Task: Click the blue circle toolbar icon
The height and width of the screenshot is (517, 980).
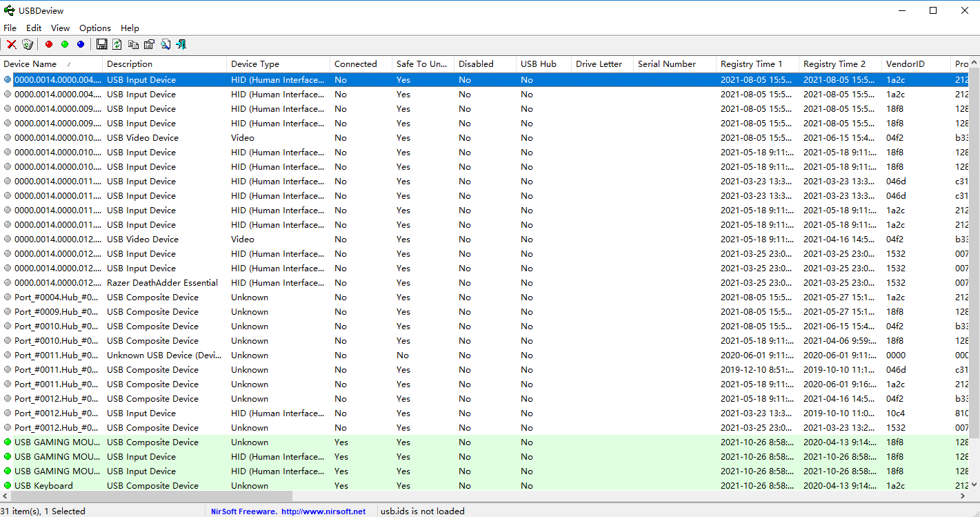Action: (81, 44)
